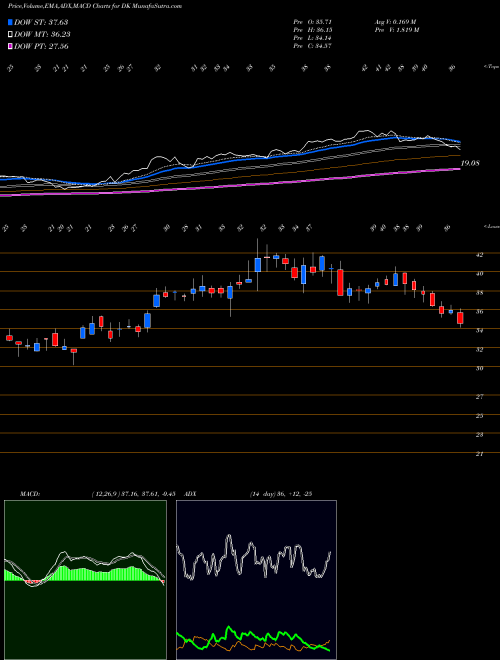Click the chart title mentioning MunafaSutra.com
This screenshot has width=500, height=660.
click(x=95, y=6)
